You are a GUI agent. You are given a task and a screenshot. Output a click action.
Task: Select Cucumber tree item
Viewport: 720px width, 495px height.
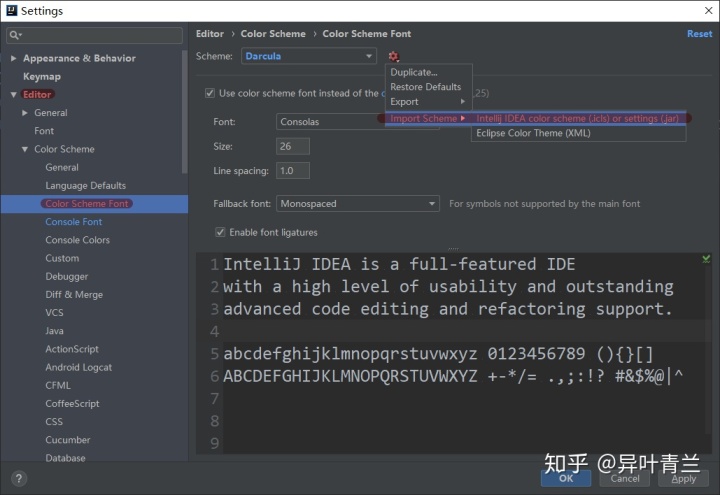coord(68,440)
